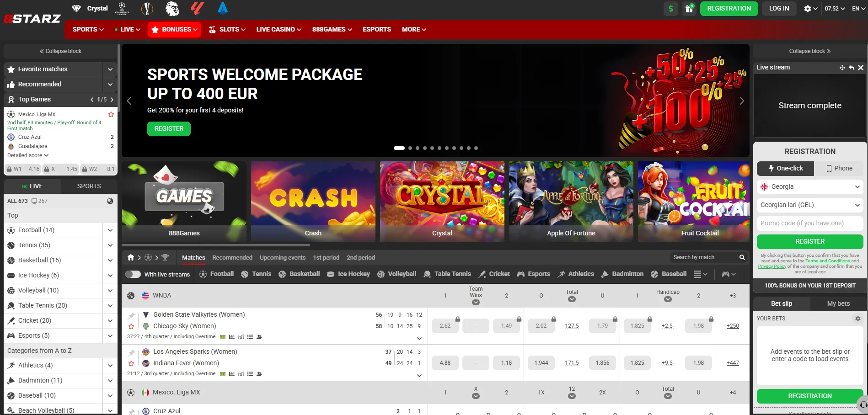Image resolution: width=868 pixels, height=415 pixels.
Task: Open the LaLiga shortcut icon
Action: click(197, 8)
